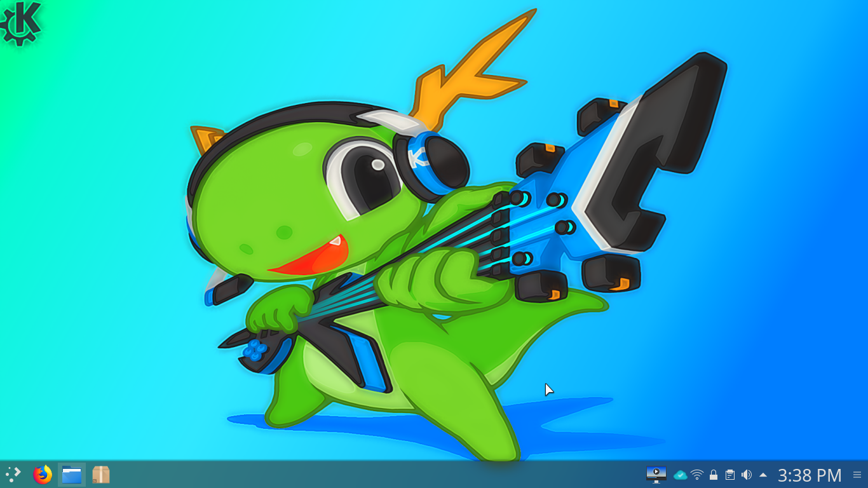
Task: Expand hidden system tray icons arrow
Action: (763, 474)
